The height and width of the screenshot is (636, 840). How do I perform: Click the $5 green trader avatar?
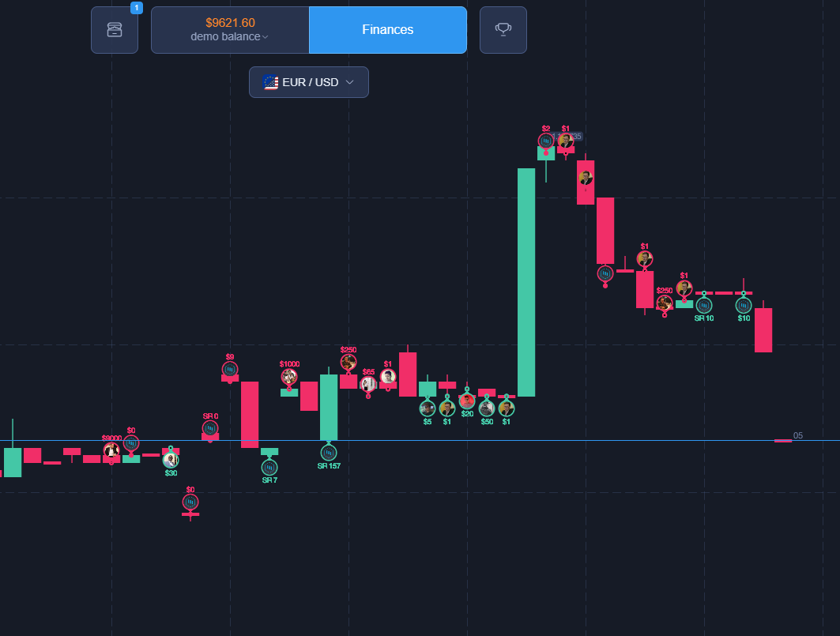[x=428, y=408]
